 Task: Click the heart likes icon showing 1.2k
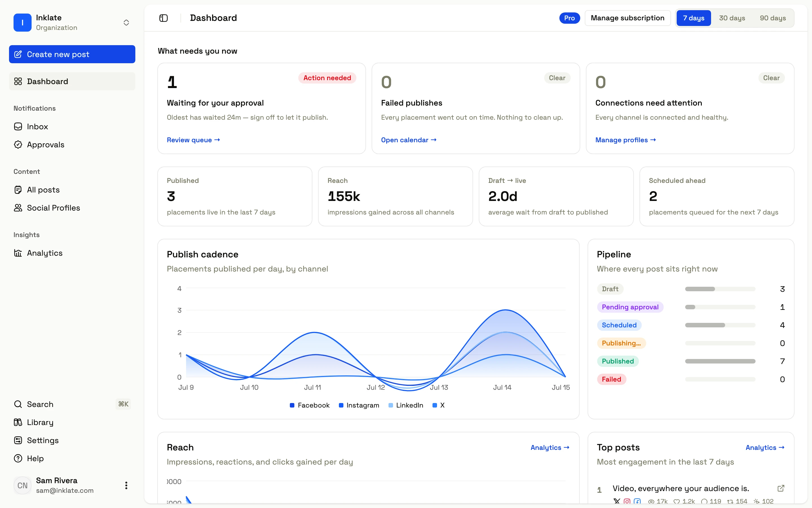coord(677,501)
